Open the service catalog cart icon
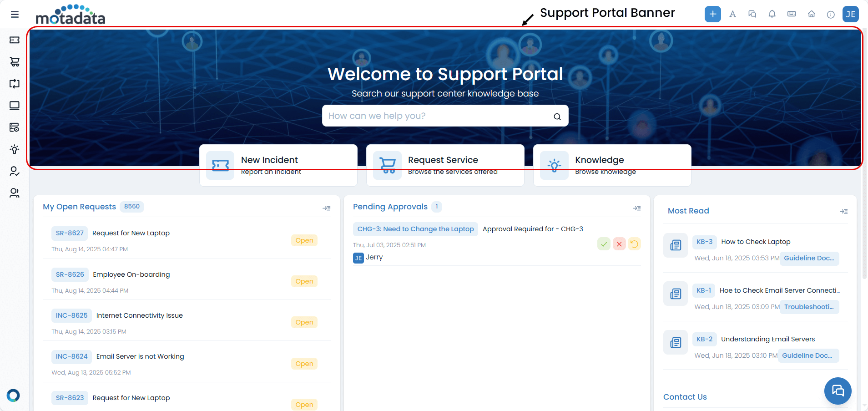Viewport: 868px width, 411px height. coord(14,61)
